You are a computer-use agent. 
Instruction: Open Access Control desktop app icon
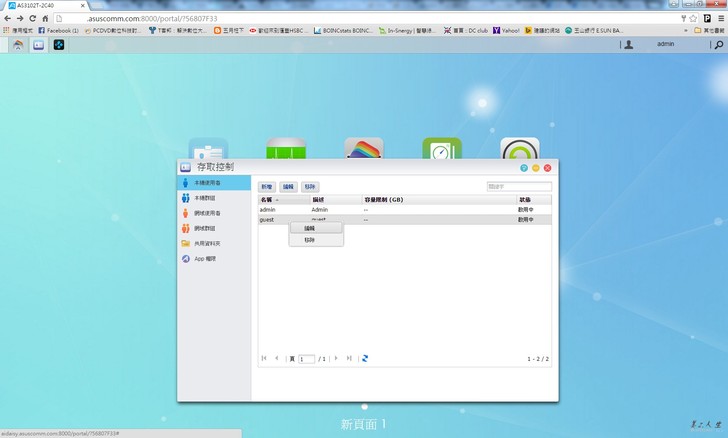[208, 149]
